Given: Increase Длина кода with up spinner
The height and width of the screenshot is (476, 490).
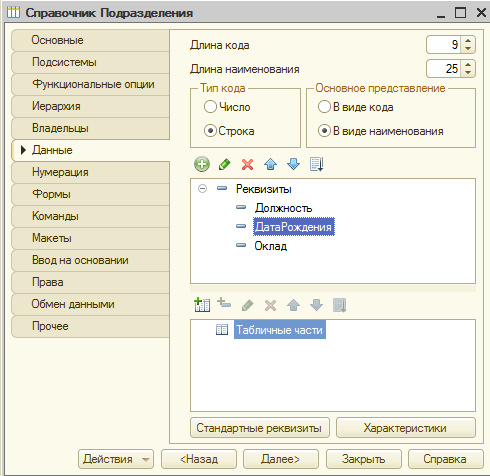Looking at the screenshot, I should pyautogui.click(x=468, y=41).
